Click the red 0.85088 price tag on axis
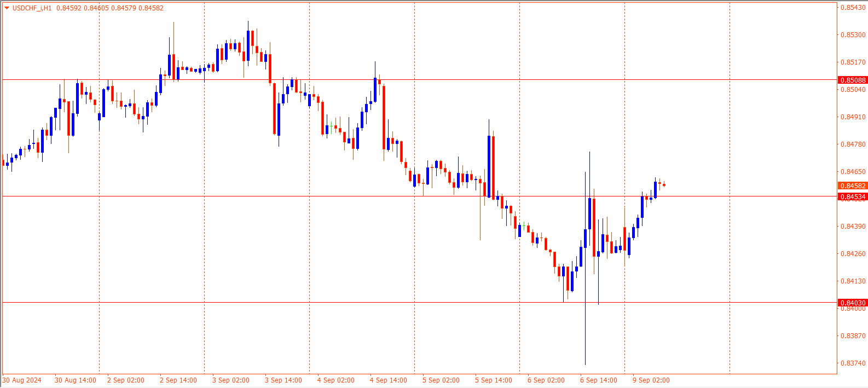This screenshot has width=868, height=388. (x=853, y=80)
